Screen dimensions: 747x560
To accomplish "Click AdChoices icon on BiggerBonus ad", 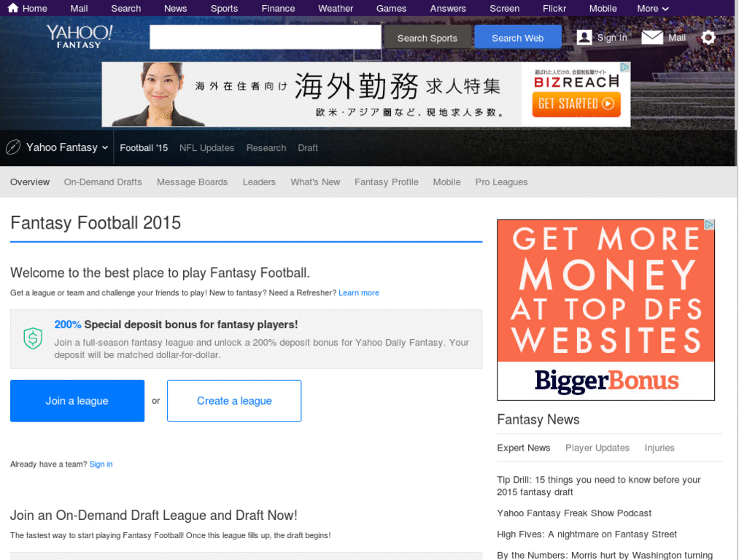I will pos(709,225).
